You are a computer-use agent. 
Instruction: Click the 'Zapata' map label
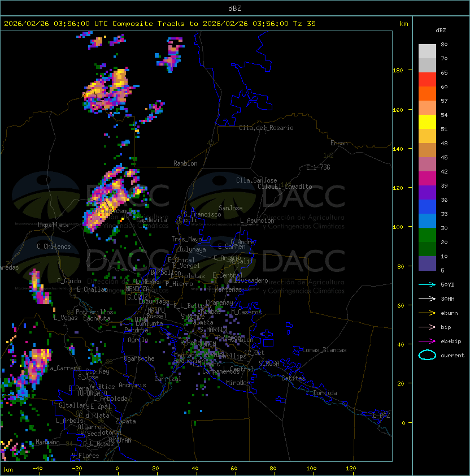click(125, 421)
